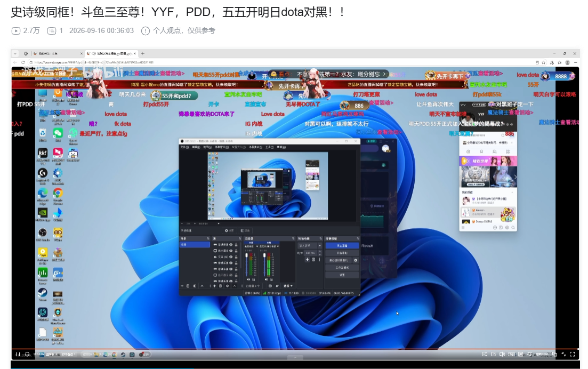Hide the visible display capture source
Image resolution: width=588 pixels, height=369 pixels.
(x=231, y=251)
